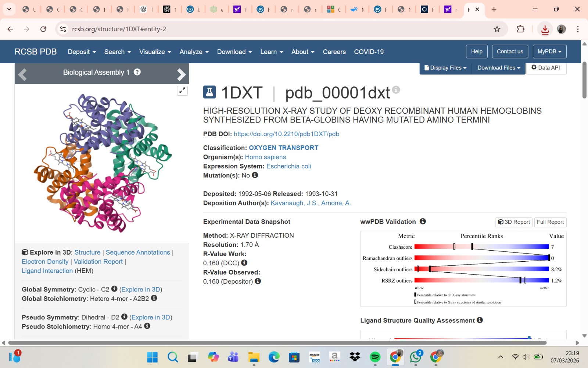Open the Analyze navigation menu
Viewport: 588px width, 368px height.
tap(194, 52)
